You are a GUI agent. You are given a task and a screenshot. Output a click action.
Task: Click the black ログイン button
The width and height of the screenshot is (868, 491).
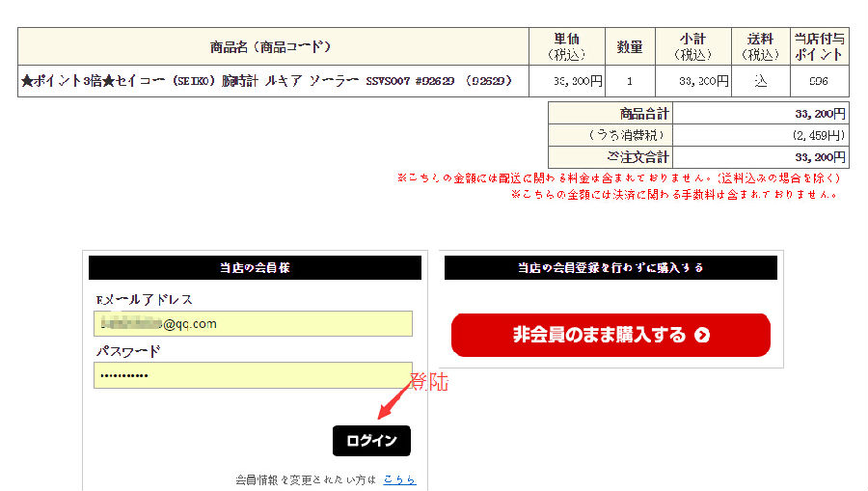click(x=371, y=441)
